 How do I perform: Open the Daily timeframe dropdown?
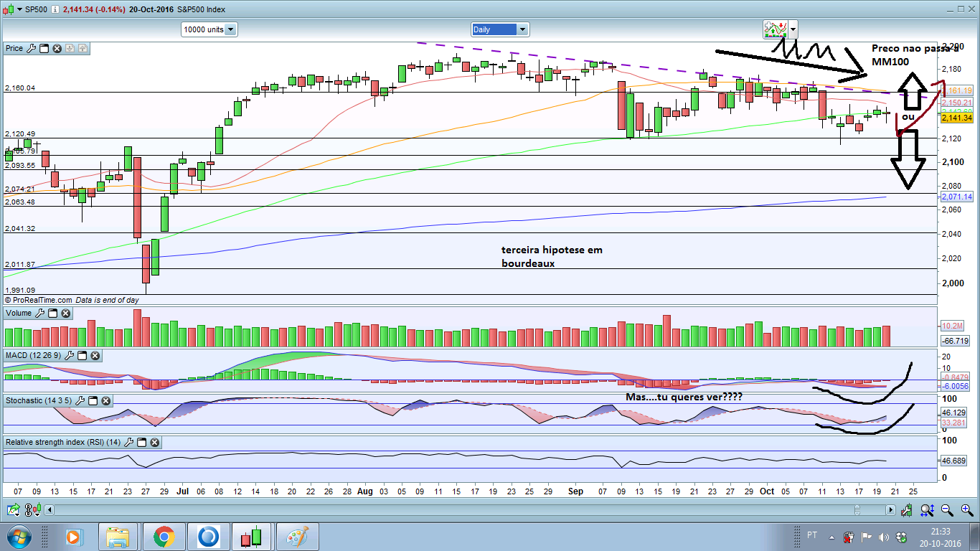pos(500,29)
